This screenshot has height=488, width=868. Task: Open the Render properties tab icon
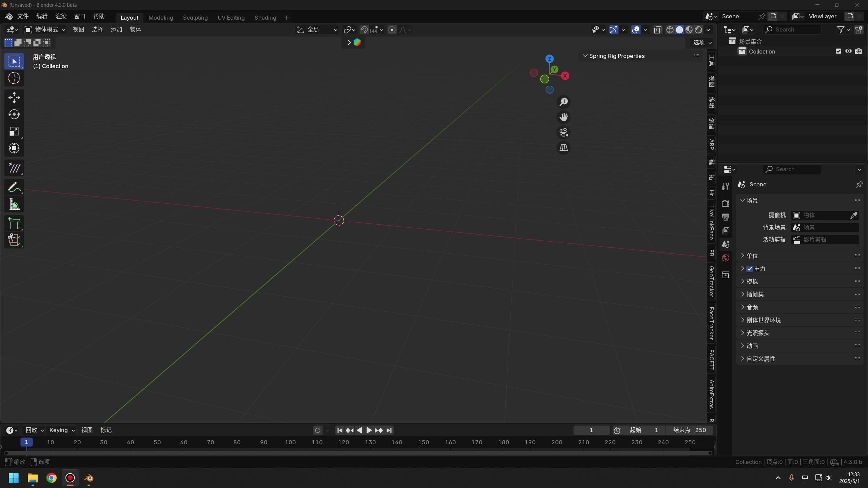click(x=726, y=203)
